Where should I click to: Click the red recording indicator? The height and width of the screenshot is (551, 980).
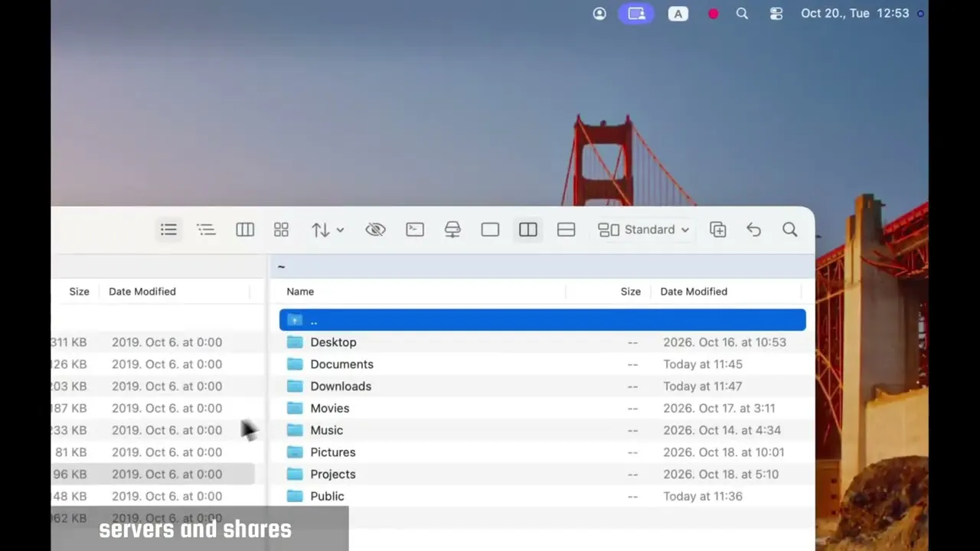pyautogui.click(x=713, y=14)
